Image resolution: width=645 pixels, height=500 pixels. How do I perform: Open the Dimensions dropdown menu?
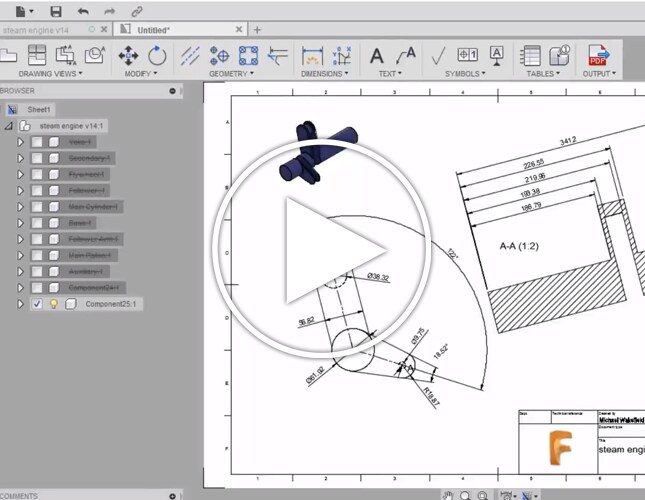326,73
